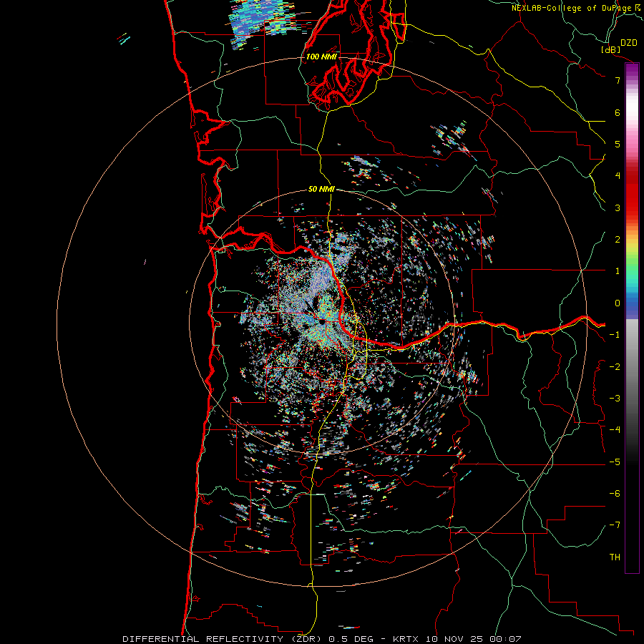Click the 2 value on the scale
The width and height of the screenshot is (644, 644).
click(x=618, y=240)
